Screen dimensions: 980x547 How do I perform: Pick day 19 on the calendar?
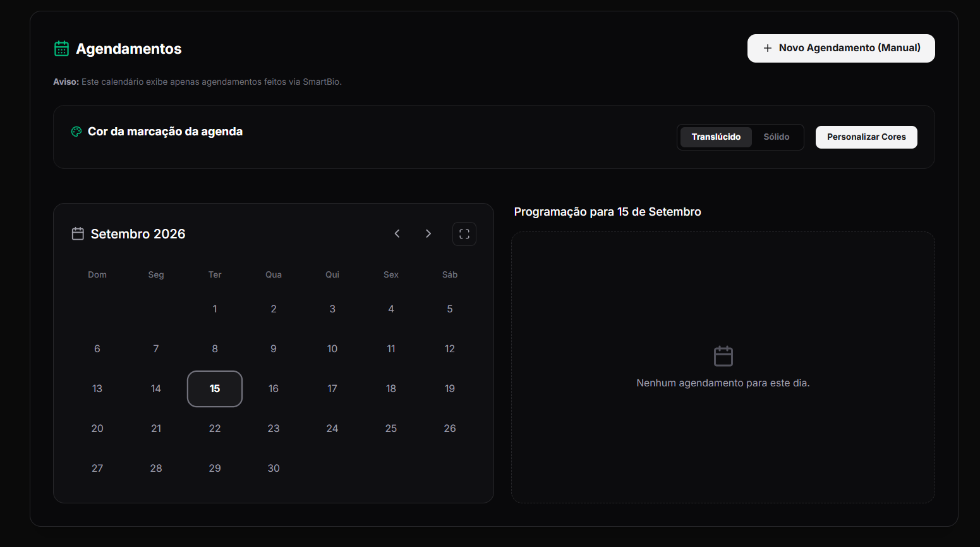[x=450, y=389]
